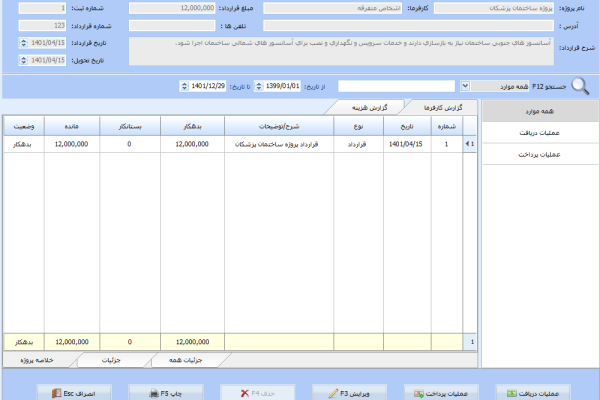Click the عملیات دریافت bottom button
Screen dimensions: 600x400
click(x=533, y=393)
